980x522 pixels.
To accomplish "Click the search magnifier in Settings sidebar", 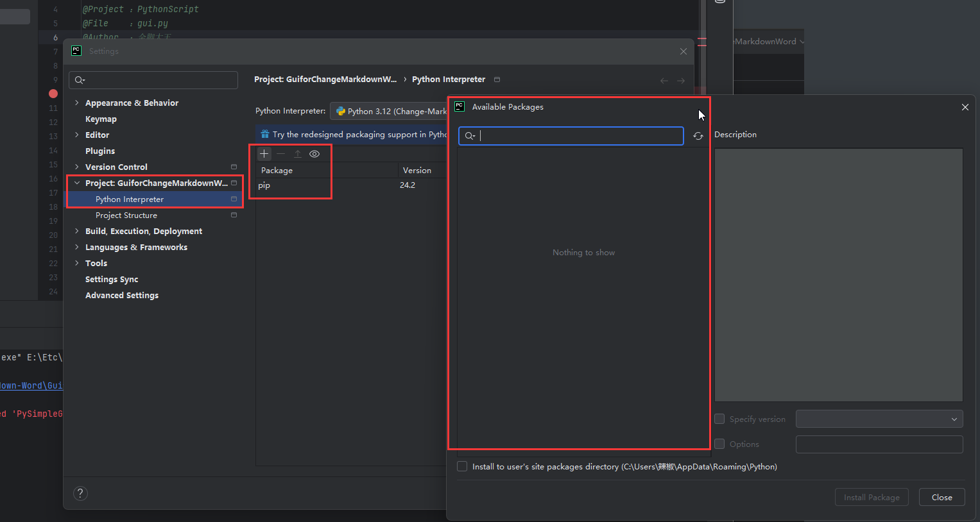I will pos(80,80).
